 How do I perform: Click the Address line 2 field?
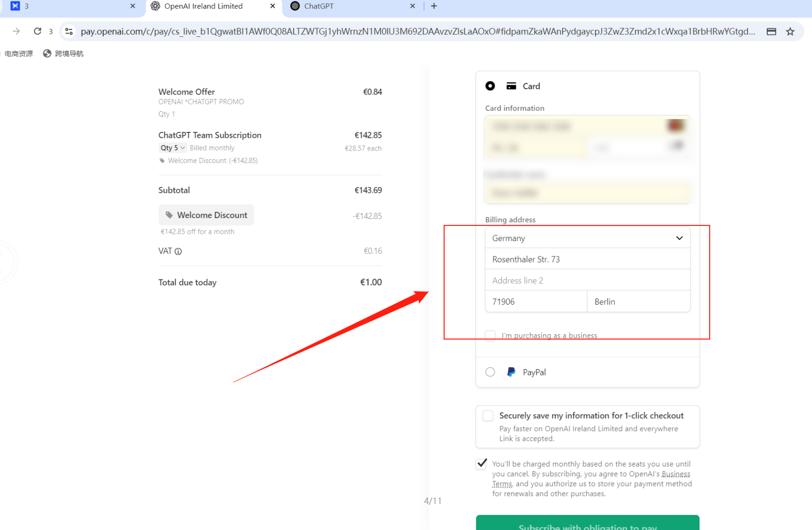(x=587, y=281)
